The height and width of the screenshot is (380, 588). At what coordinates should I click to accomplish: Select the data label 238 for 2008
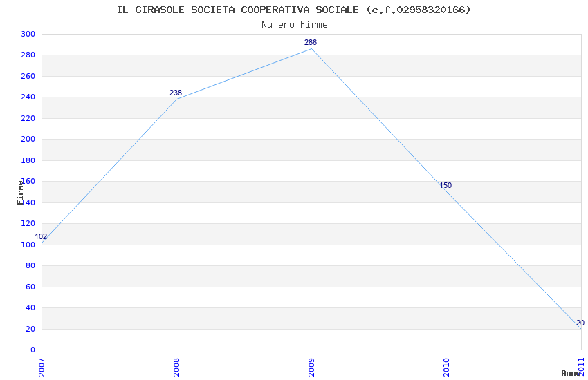coord(176,93)
